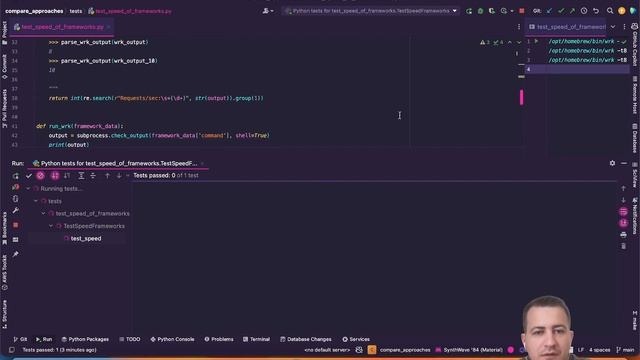Rerun failed tests in Run panel
Viewport: 640px width, 360px height.
[x=16, y=187]
